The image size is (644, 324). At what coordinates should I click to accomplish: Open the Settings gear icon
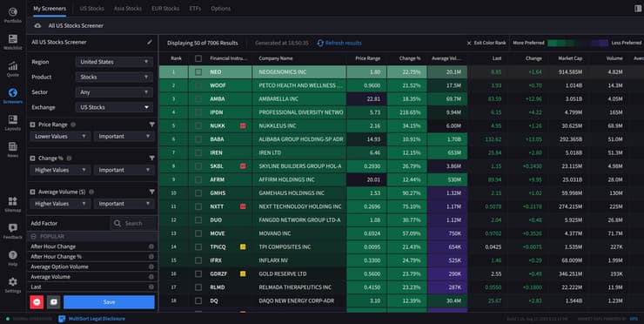click(13, 281)
